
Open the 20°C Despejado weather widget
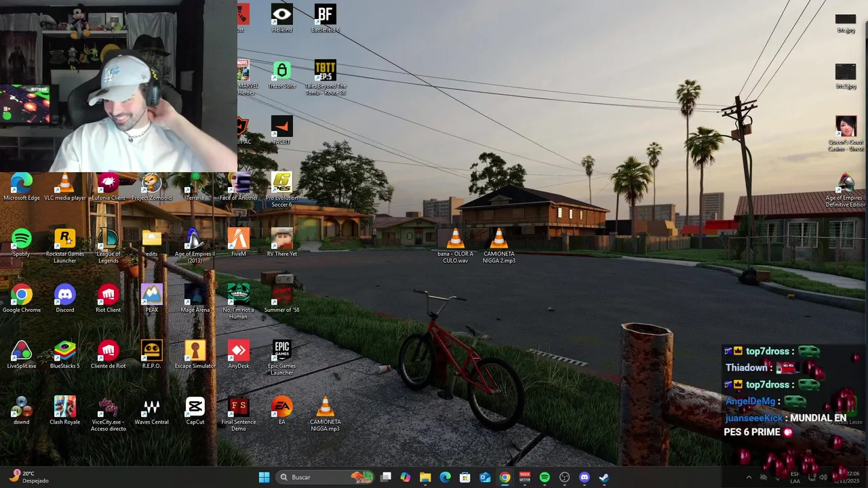pos(28,477)
